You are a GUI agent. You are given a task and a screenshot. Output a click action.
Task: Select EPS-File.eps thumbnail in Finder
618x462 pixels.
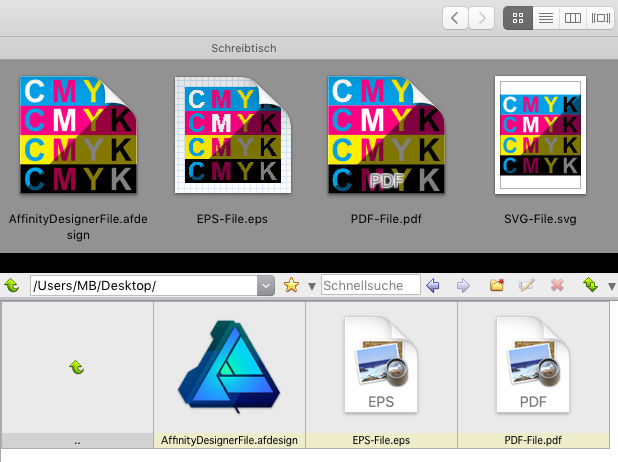(233, 135)
